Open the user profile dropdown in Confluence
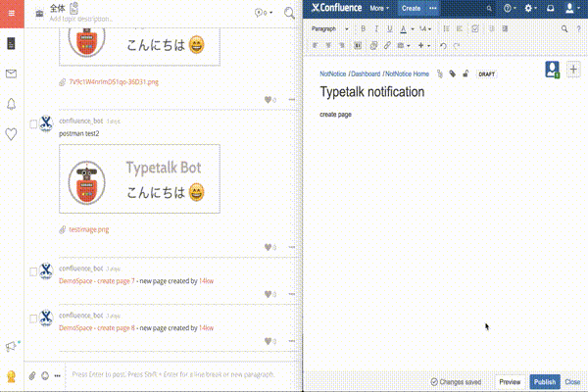Screen dimensions: 588x392 [x=572, y=8]
